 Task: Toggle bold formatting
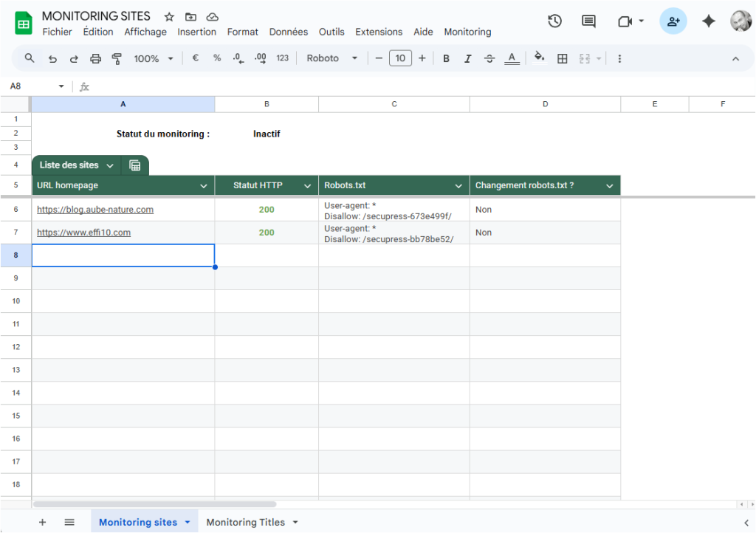coord(446,58)
